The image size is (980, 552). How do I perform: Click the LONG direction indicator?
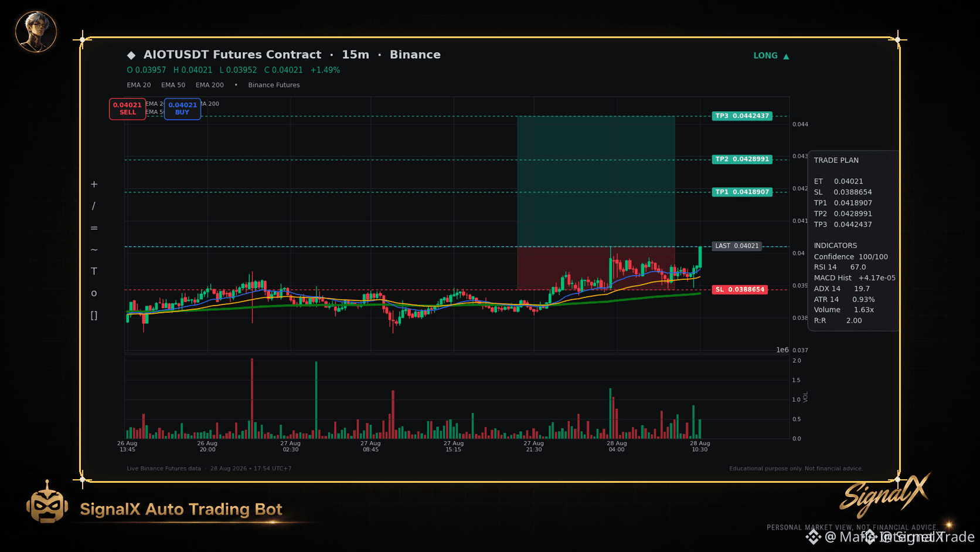click(x=765, y=56)
